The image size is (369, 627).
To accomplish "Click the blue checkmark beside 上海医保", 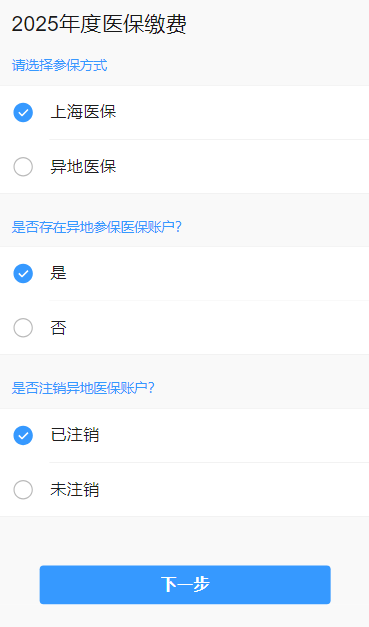I will click(23, 112).
